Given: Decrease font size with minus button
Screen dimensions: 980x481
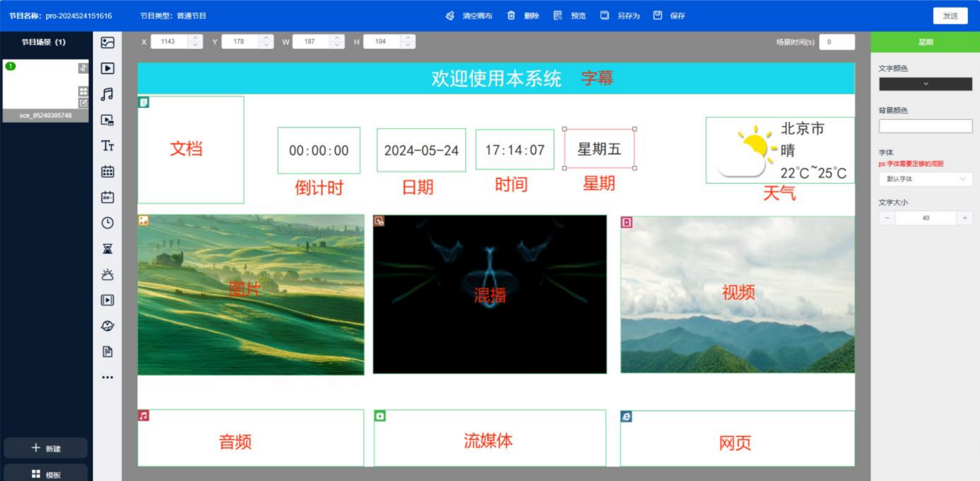Looking at the screenshot, I should click(x=887, y=218).
